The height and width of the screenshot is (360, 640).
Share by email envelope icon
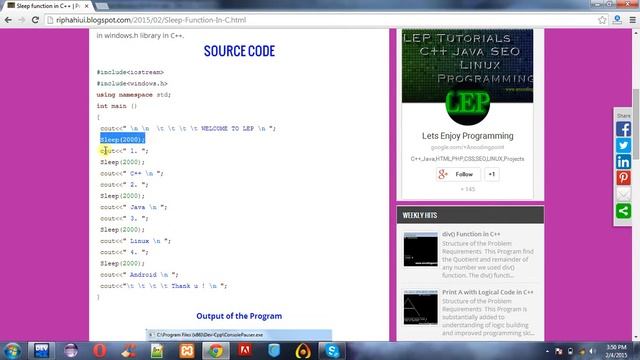click(x=623, y=195)
